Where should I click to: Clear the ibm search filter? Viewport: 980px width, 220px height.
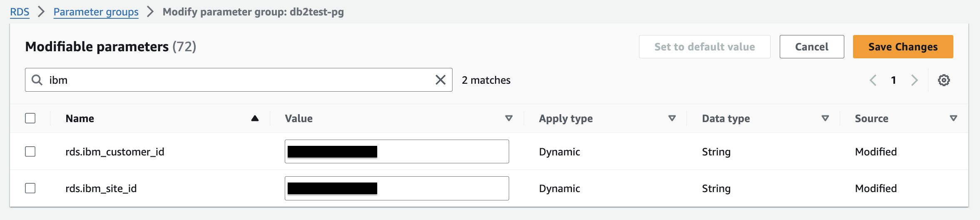click(440, 80)
